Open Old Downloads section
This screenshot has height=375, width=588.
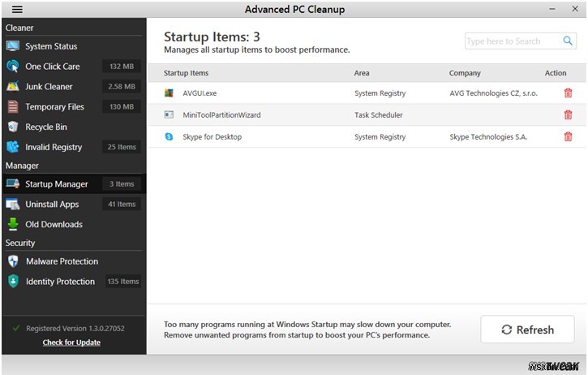tap(54, 224)
